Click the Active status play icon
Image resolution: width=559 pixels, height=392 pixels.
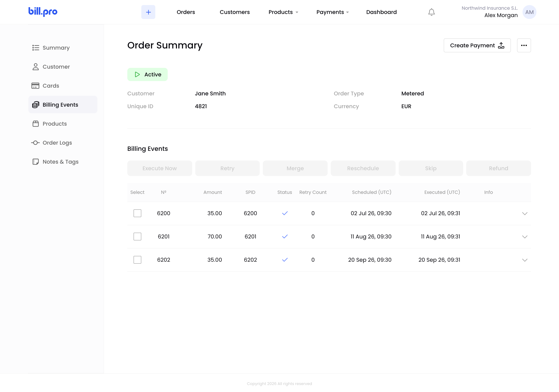(137, 74)
